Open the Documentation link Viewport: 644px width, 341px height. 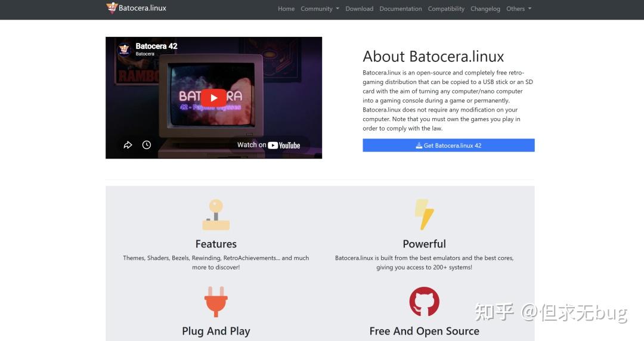point(401,8)
